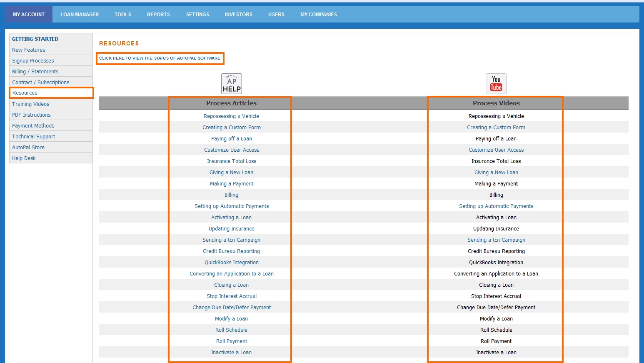
Task: Open Help Desk sidebar item
Action: pos(24,158)
